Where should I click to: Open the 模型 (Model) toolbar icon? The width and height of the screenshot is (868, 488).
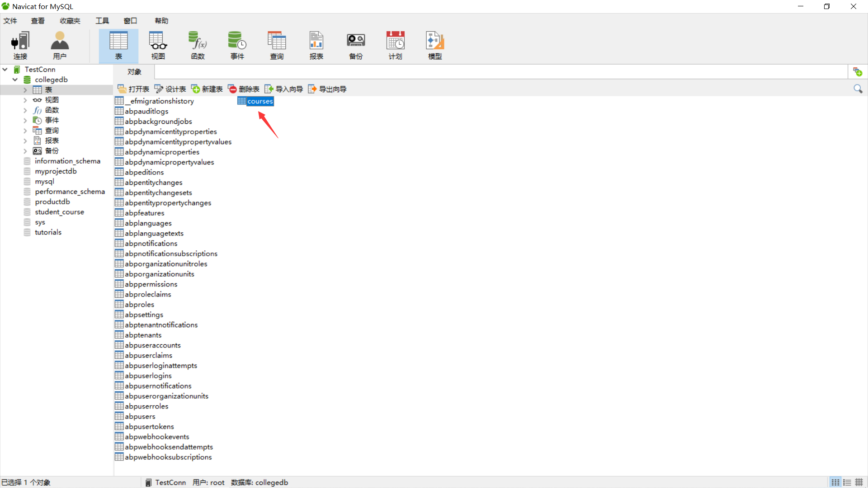click(435, 45)
